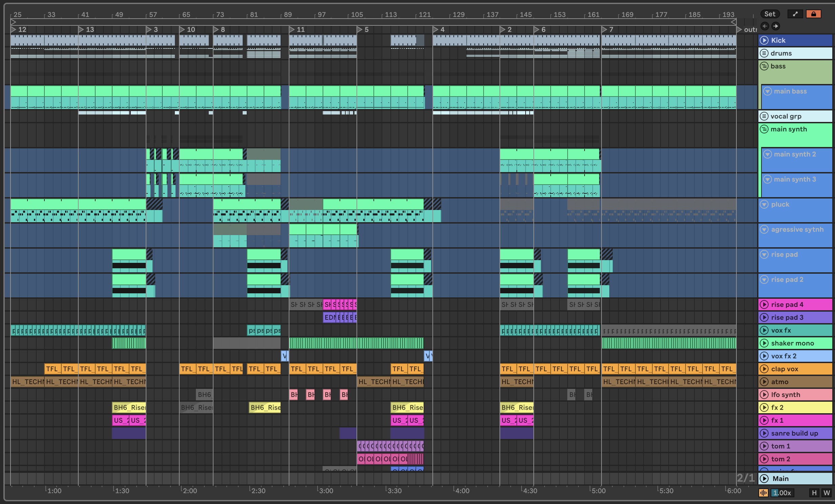Click the Main track play icon

764,479
